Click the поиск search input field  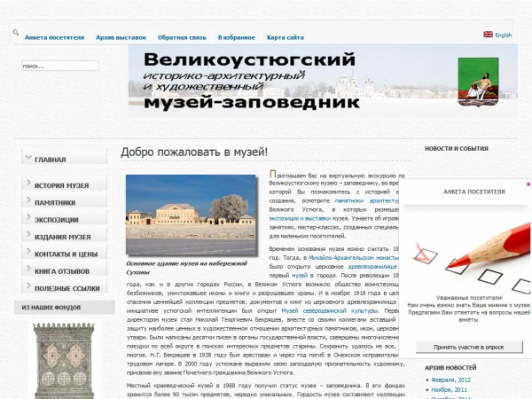(60, 66)
